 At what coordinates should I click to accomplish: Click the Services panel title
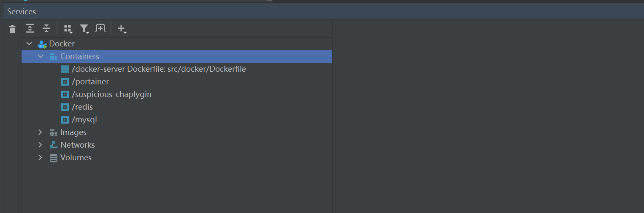pyautogui.click(x=22, y=12)
